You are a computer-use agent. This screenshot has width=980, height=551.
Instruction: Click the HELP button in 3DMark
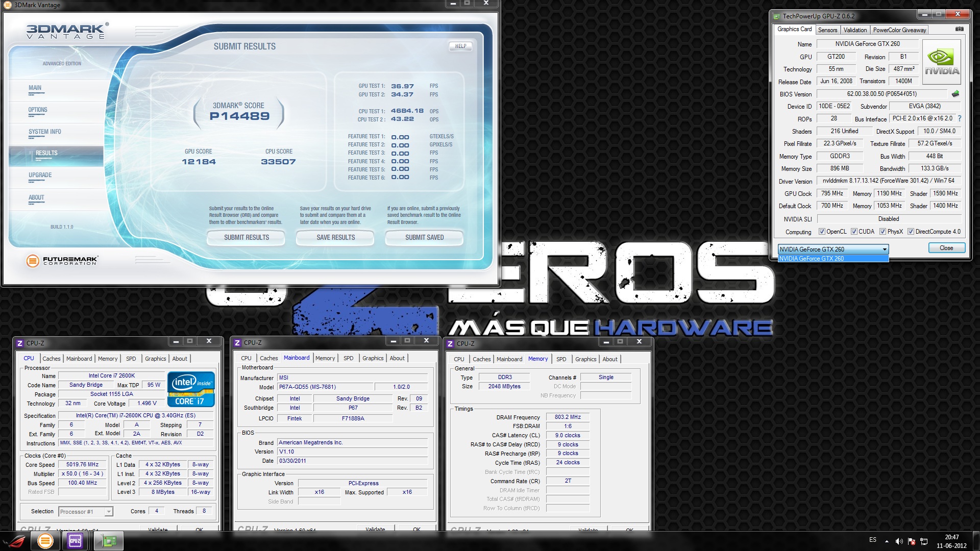coord(460,46)
